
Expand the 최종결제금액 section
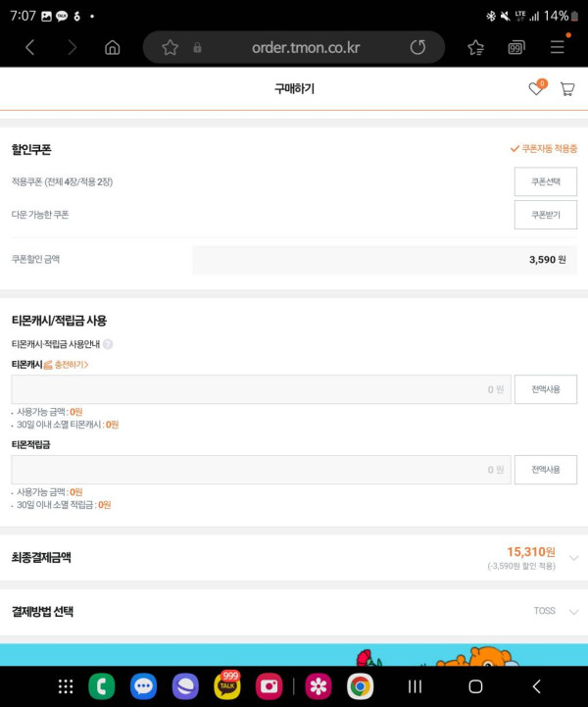573,557
